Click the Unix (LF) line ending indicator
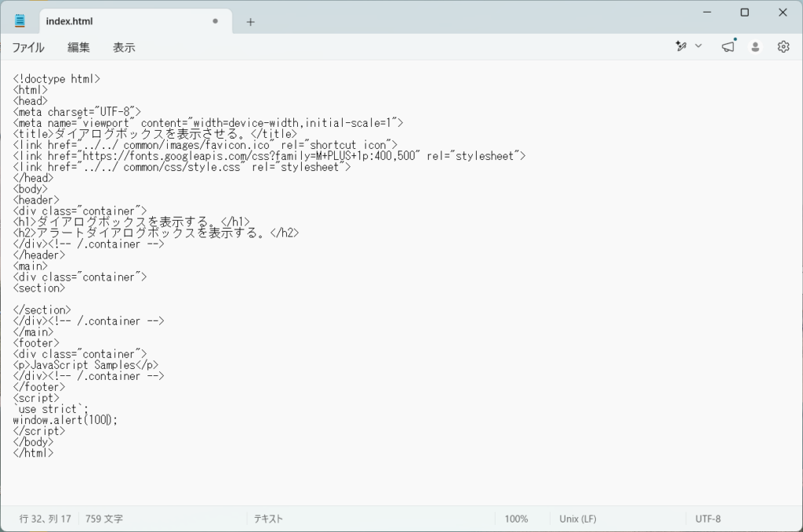The image size is (803, 532). point(578,519)
